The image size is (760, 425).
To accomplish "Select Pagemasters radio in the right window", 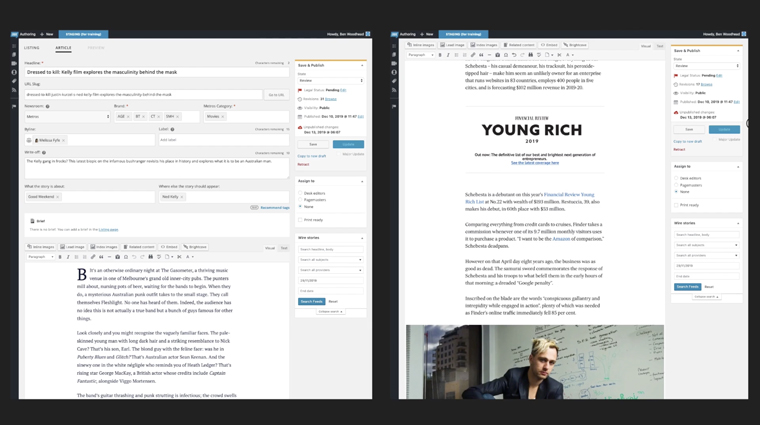I will [x=676, y=185].
